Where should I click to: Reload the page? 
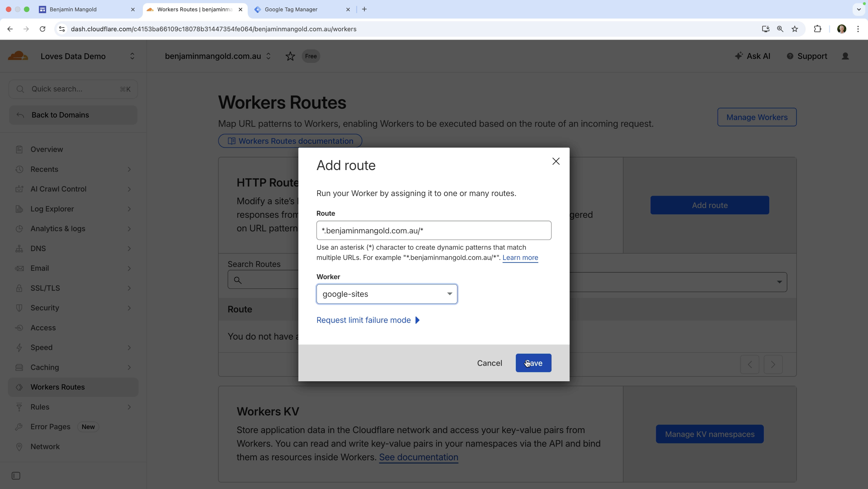point(42,29)
